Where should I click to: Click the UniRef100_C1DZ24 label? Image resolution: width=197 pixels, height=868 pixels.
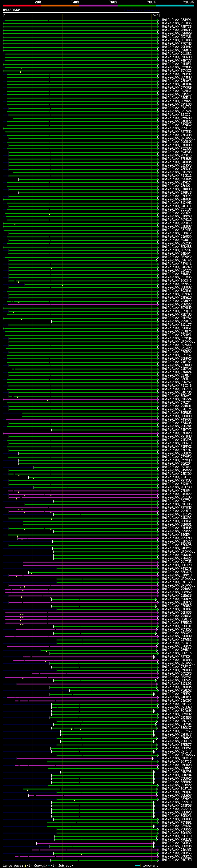tap(176, 399)
